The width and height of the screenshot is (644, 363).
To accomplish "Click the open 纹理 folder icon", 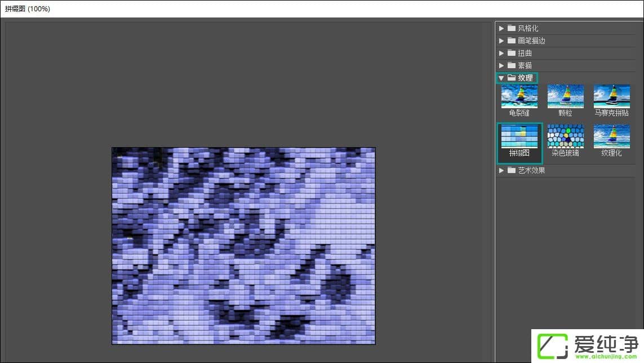I will (512, 78).
